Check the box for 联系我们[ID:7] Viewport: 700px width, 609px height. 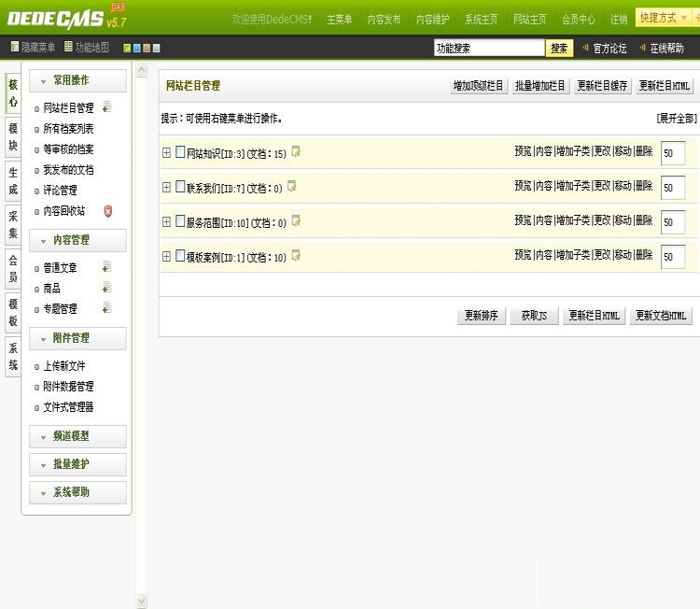coord(180,186)
